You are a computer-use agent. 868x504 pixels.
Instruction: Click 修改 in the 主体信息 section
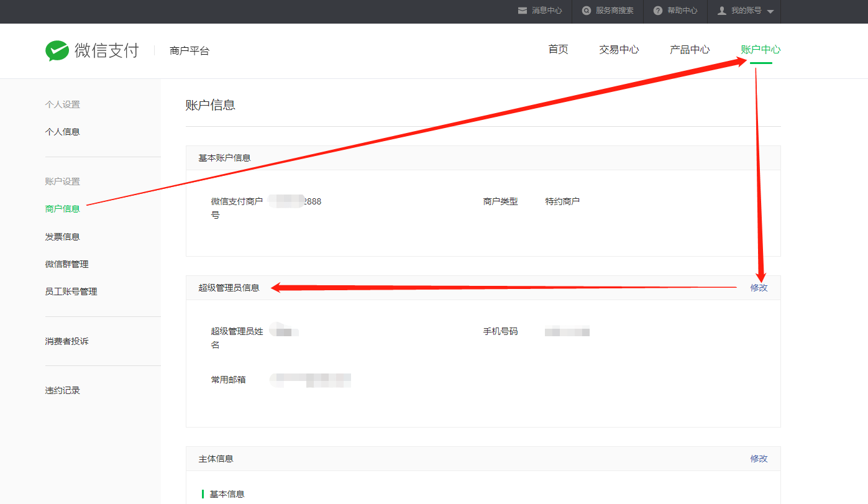click(759, 459)
